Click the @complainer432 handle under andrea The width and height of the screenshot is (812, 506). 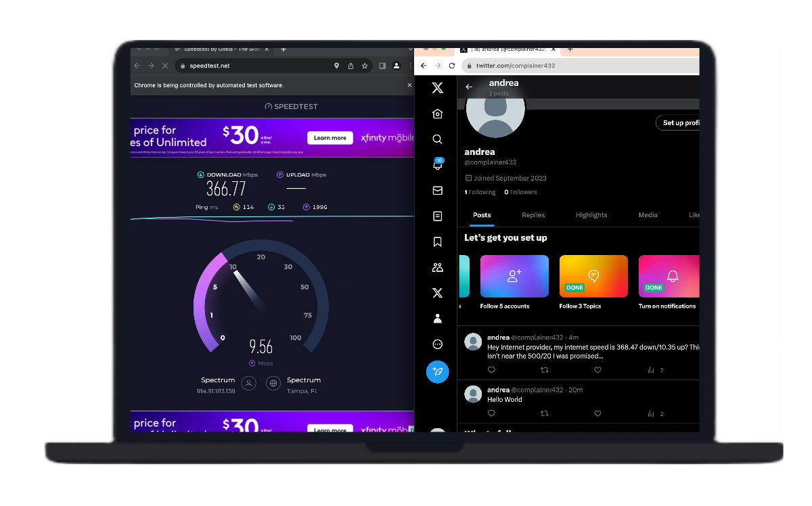(x=490, y=162)
